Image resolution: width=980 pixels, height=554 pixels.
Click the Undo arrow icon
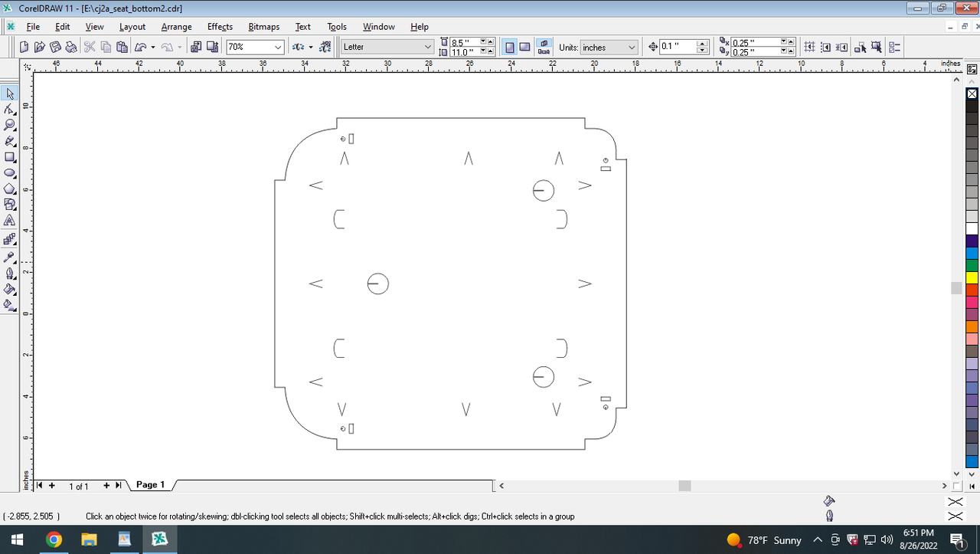141,47
